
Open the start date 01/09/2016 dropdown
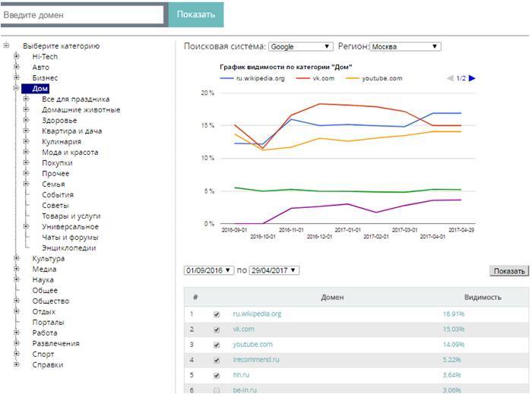click(209, 270)
